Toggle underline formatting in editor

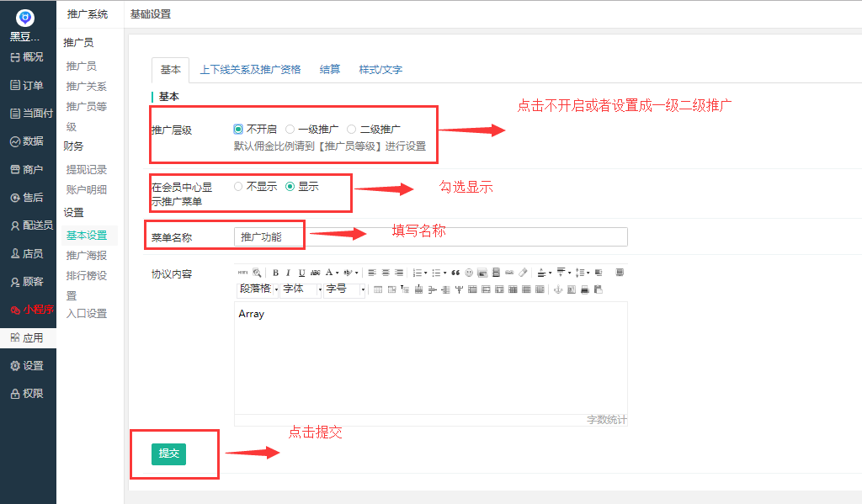click(301, 273)
